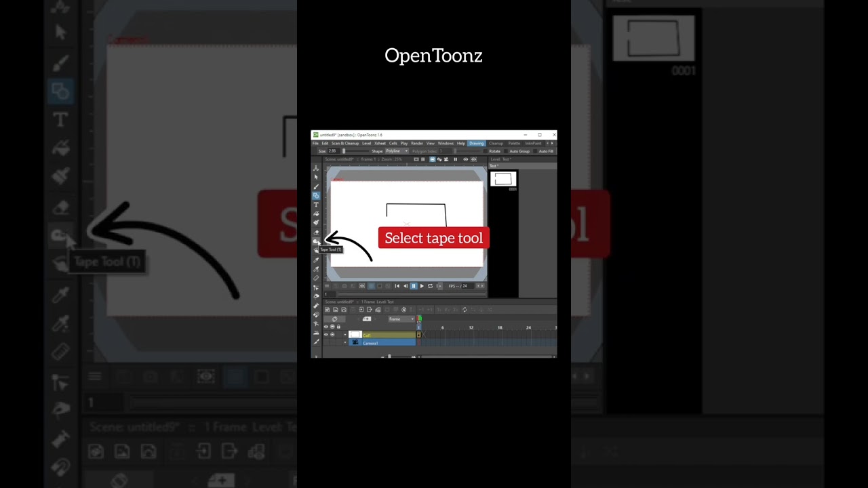This screenshot has height=488, width=868.
Task: Open the Frame display dropdown
Action: (x=401, y=319)
